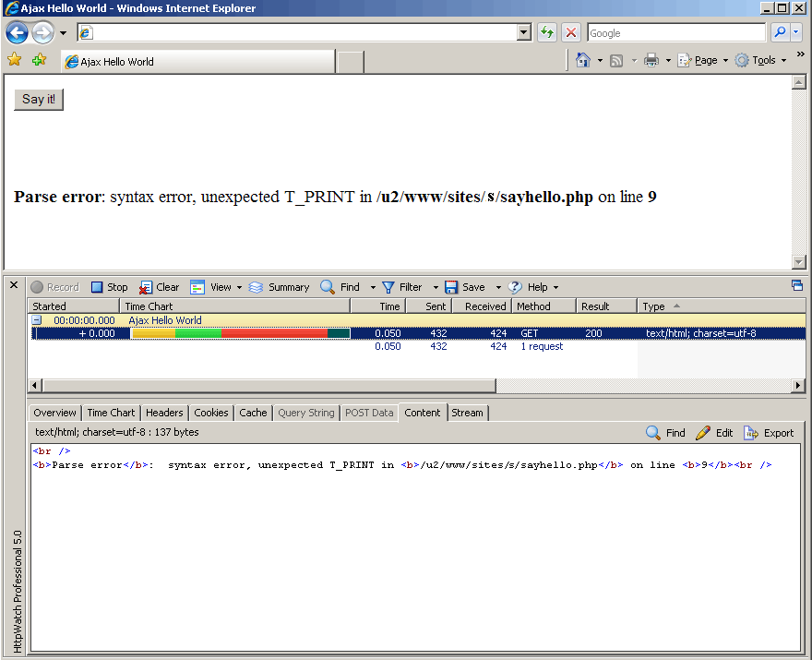Click the Save disk icon
The height and width of the screenshot is (660, 812).
(451, 287)
